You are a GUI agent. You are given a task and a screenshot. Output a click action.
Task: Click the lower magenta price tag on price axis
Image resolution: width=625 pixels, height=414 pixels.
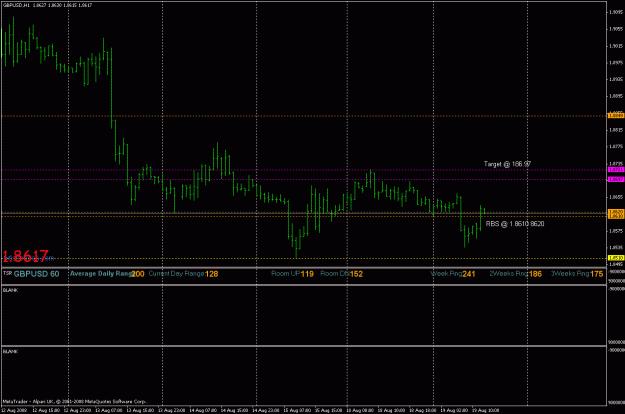(616, 179)
